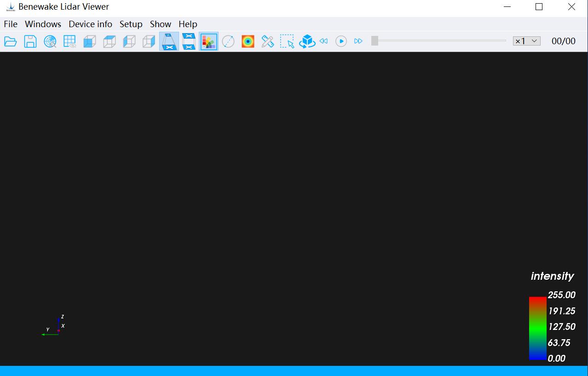Viewport: 588px width, 376px height.
Task: Activate the dashed rectangle selection tool
Action: (288, 41)
